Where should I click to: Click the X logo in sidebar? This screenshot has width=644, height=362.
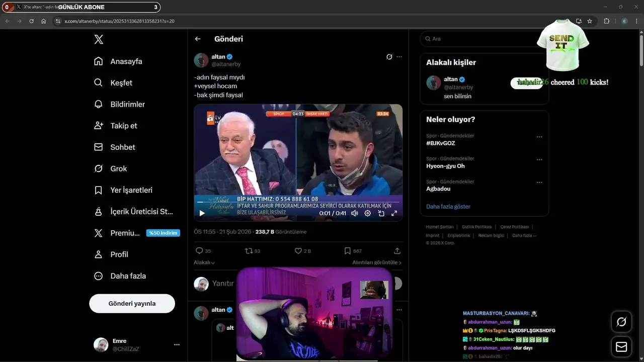tap(99, 39)
